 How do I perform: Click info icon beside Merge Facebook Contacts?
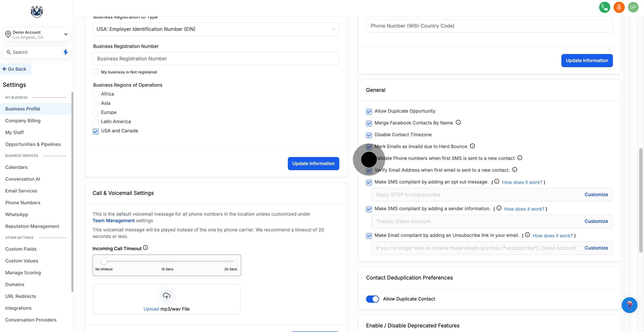458,122
